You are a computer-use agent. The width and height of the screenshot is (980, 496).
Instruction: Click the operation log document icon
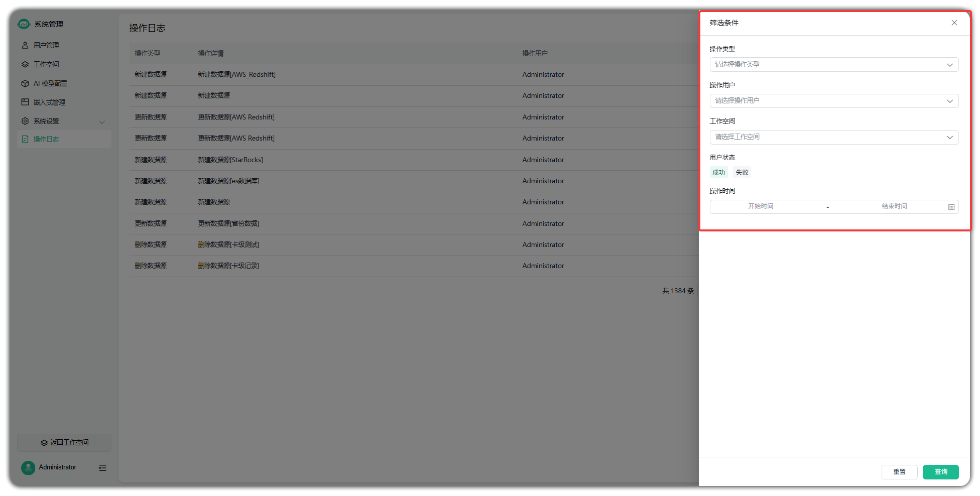25,139
